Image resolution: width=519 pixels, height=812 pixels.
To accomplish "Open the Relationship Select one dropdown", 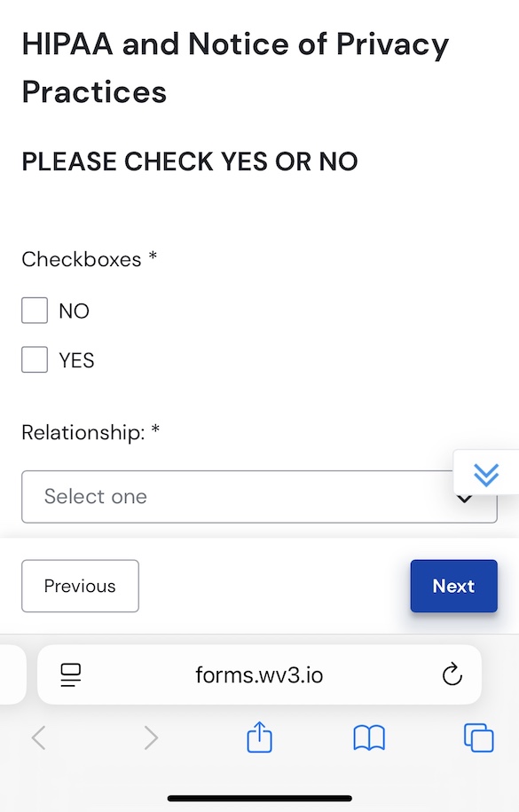I will 259,497.
